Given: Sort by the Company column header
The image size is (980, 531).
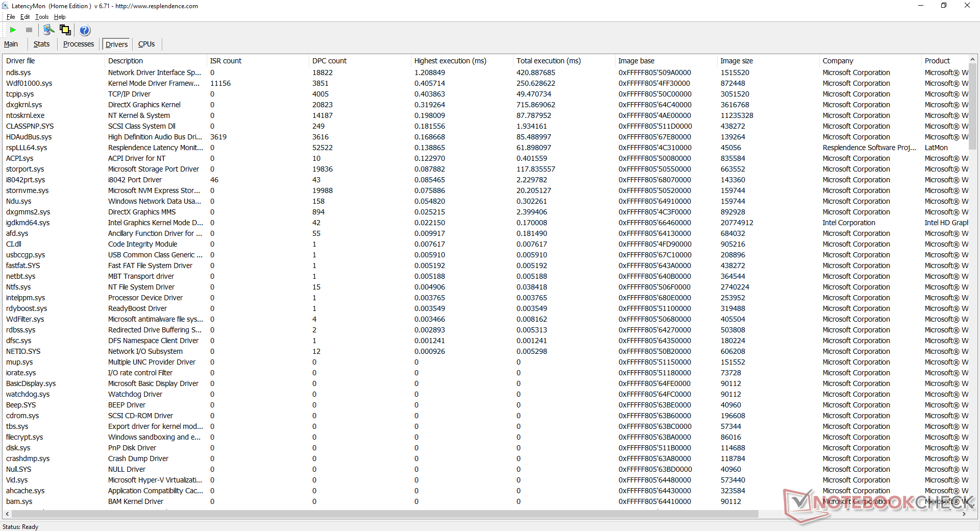Looking at the screenshot, I should point(870,61).
